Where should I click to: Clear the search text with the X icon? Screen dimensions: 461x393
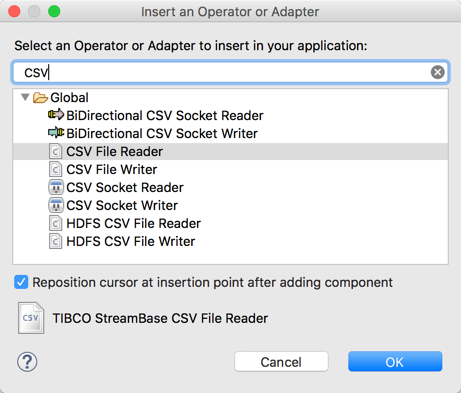(x=437, y=72)
